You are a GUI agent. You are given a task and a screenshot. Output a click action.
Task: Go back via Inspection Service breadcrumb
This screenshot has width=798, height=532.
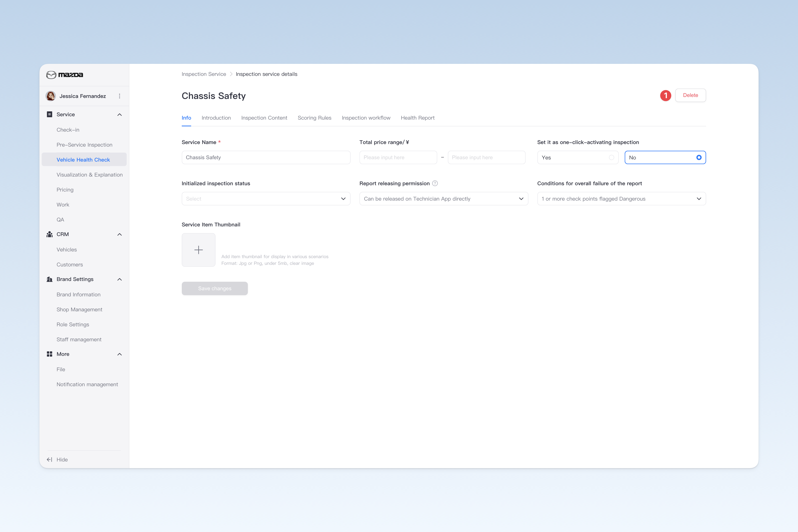click(x=204, y=74)
